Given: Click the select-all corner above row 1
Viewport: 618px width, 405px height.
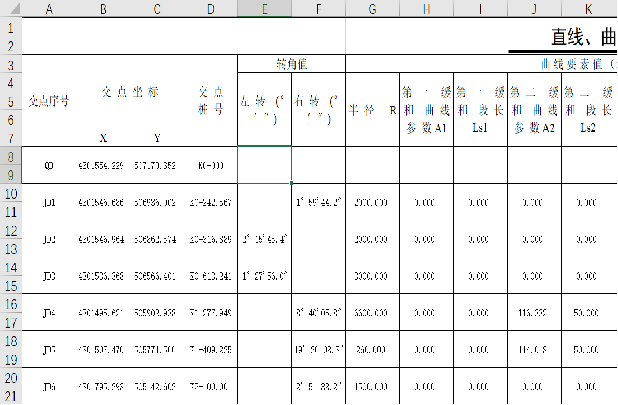Looking at the screenshot, I should coord(10,9).
